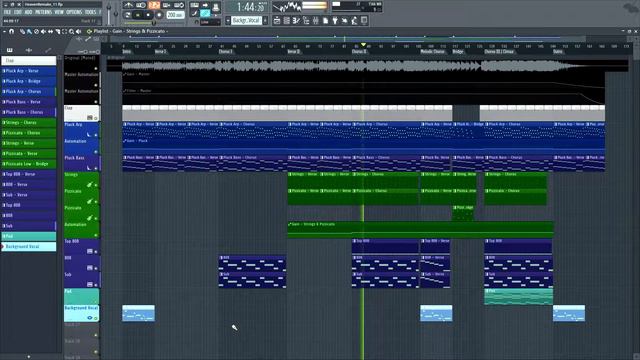The image size is (640, 360).
Task: Select the playlist Paint brush tool
Action: 29,31
